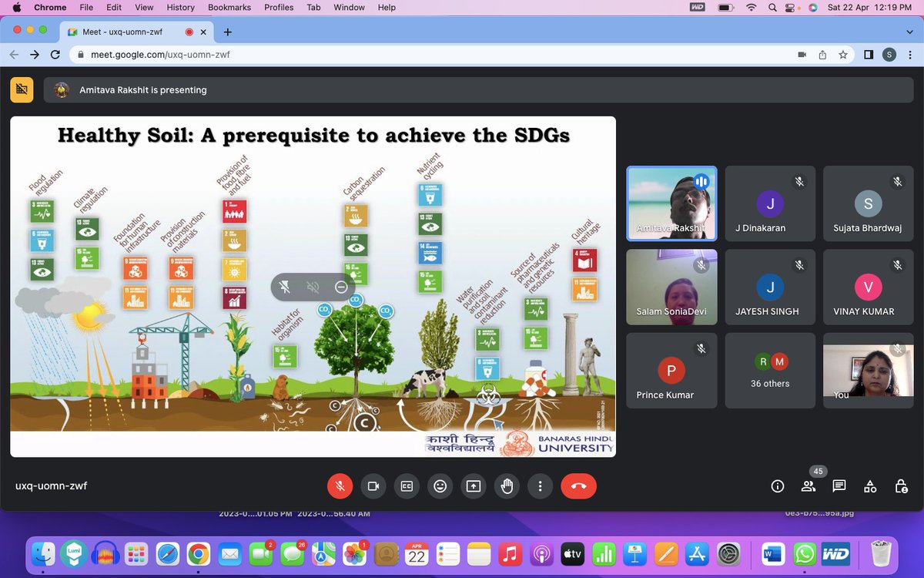Select the Salam SoniaDevi video tile
The height and width of the screenshot is (578, 924).
(x=671, y=287)
